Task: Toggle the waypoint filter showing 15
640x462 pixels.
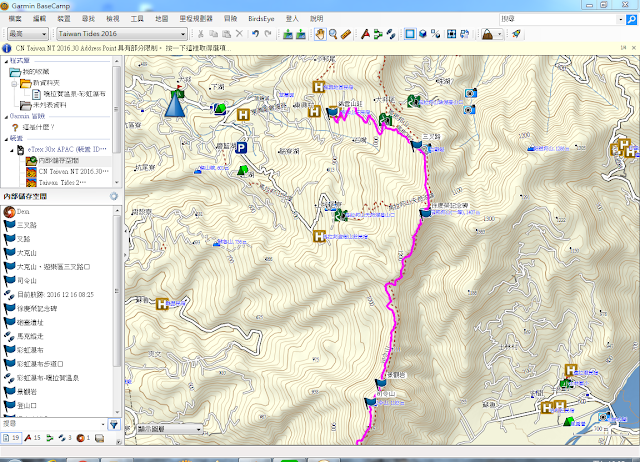Action: (x=33, y=438)
